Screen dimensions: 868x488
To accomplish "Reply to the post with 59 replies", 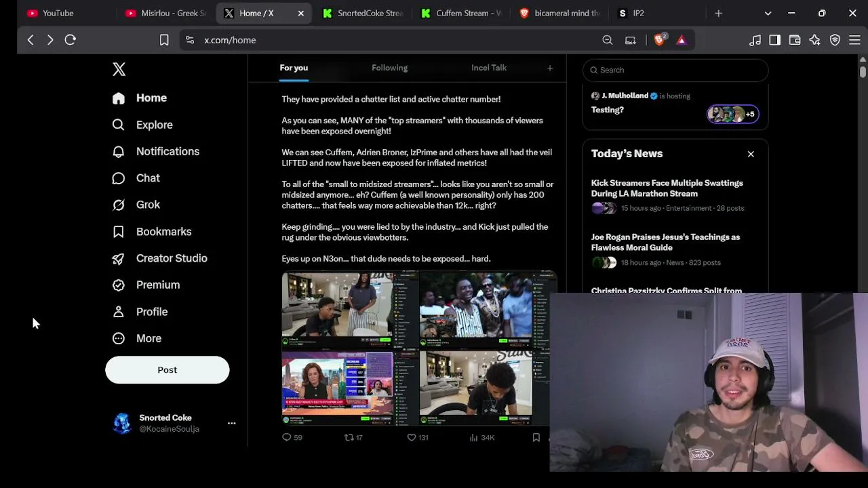I will pyautogui.click(x=292, y=438).
